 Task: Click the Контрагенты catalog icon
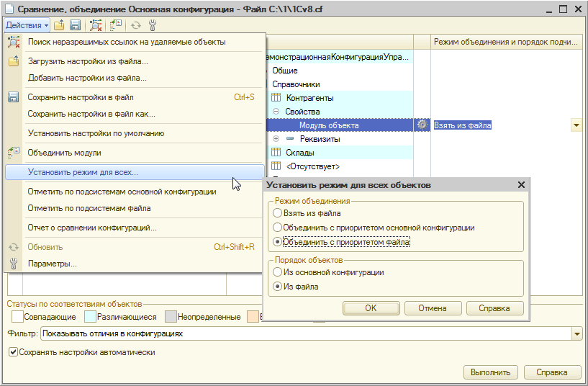[x=276, y=97]
